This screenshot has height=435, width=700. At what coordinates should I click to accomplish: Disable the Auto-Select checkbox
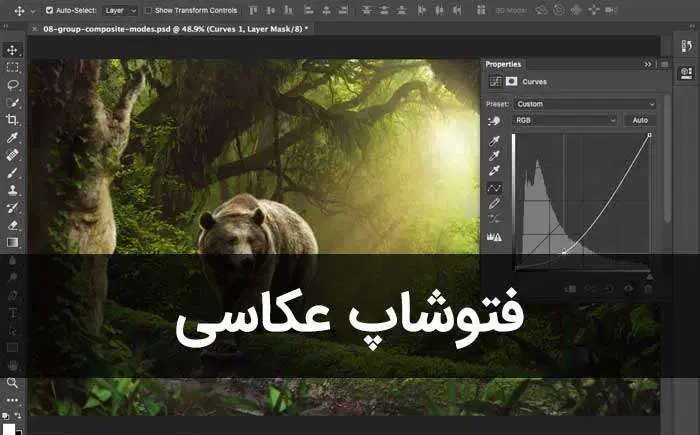[x=50, y=10]
